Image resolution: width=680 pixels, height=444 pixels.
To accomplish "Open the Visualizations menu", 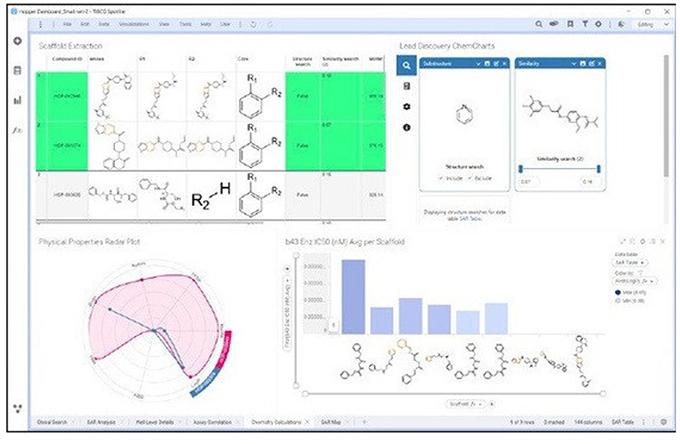I will coord(132,22).
